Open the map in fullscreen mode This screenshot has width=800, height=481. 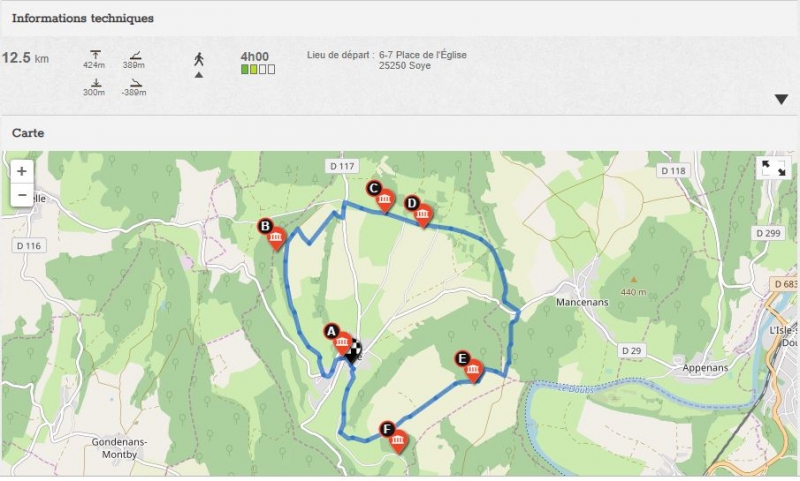(773, 168)
